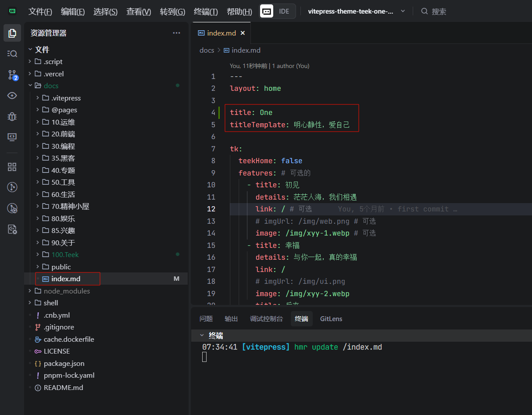Click the markdown icon in breadcrumb index.md
This screenshot has width=532, height=415.
(x=227, y=50)
